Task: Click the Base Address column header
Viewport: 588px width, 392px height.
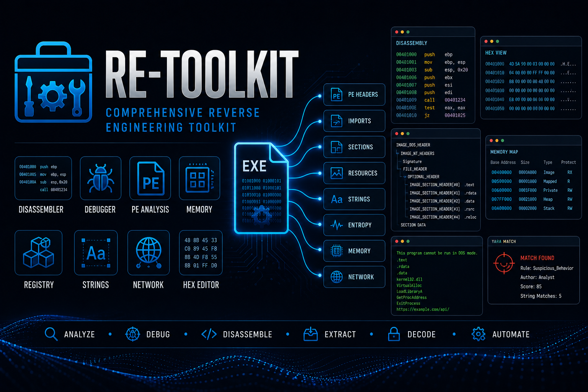Action: [503, 162]
